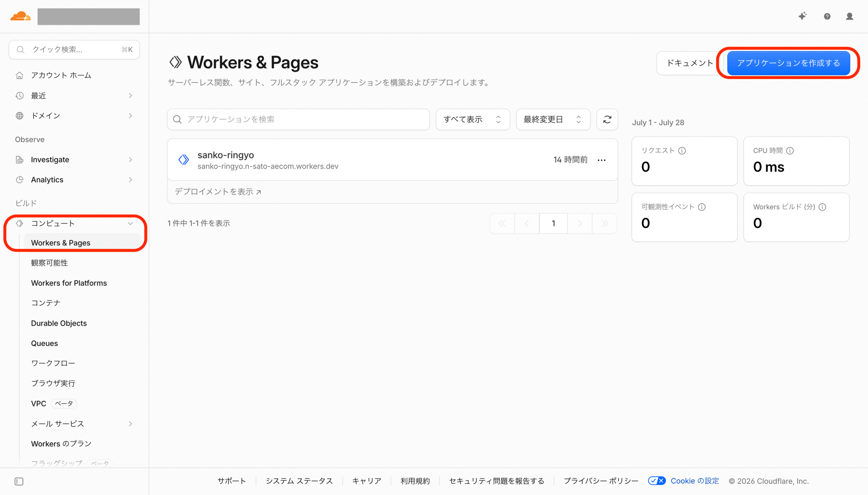This screenshot has height=495, width=868.
Task: Open Cookie の設定 link
Action: (695, 481)
